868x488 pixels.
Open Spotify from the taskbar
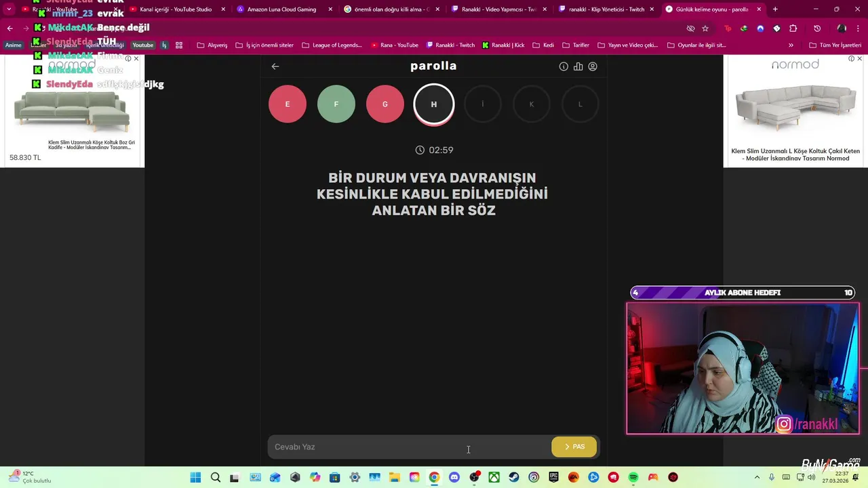[633, 477]
